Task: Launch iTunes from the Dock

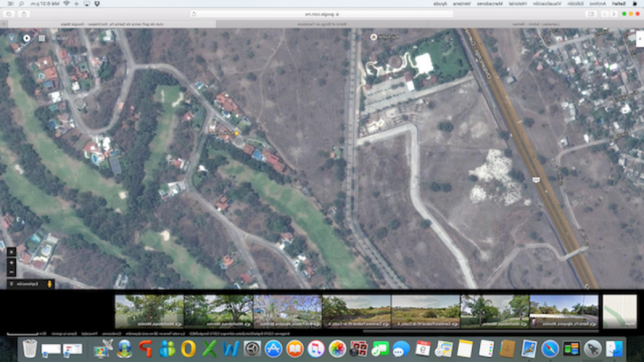Action: (x=317, y=349)
